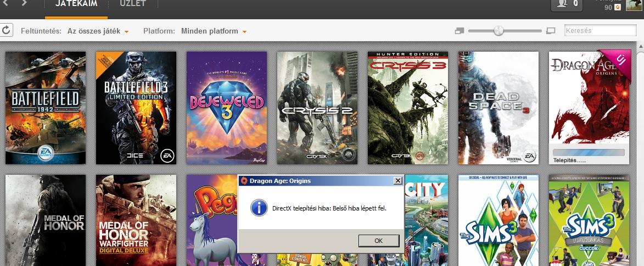
Task: Switch to the ÜZLET tab
Action: click(132, 4)
